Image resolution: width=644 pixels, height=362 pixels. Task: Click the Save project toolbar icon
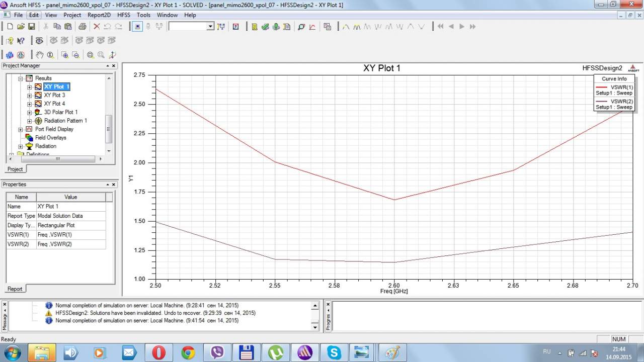[32, 27]
